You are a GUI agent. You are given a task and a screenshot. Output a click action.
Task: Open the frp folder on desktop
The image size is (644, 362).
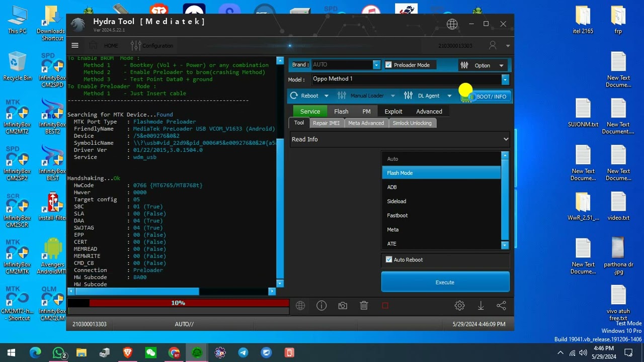click(618, 20)
